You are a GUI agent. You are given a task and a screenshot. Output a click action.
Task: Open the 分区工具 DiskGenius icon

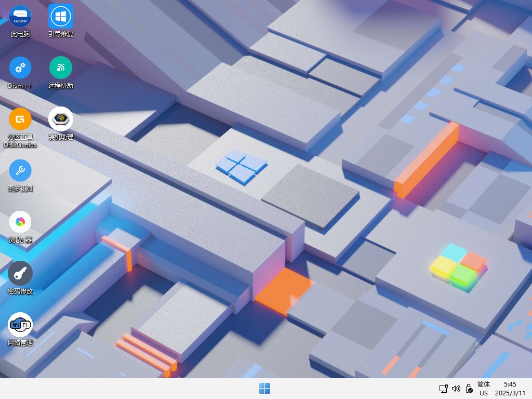pos(20,119)
